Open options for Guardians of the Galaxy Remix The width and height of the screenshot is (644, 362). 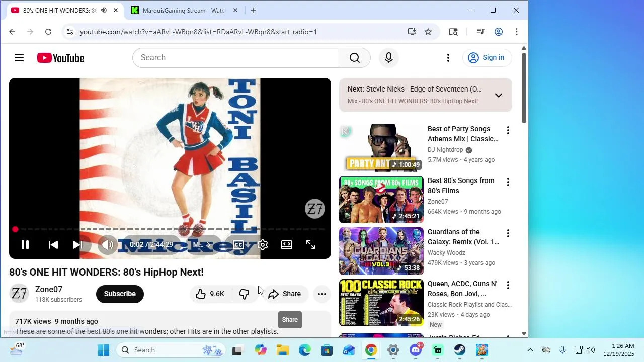coord(508,233)
